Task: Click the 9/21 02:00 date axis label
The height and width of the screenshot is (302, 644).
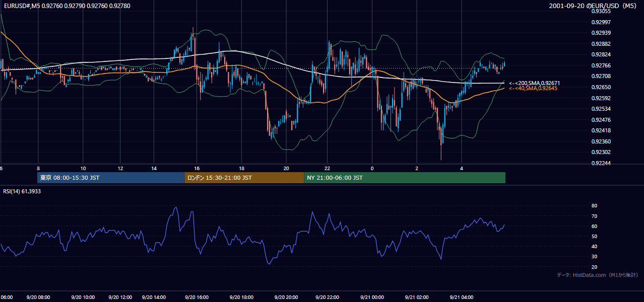Action: [x=417, y=297]
